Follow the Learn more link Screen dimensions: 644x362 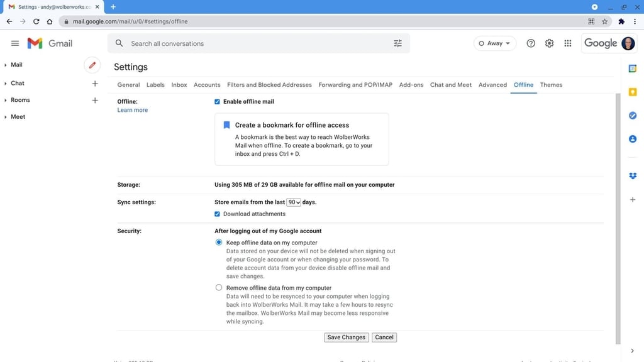pos(132,110)
